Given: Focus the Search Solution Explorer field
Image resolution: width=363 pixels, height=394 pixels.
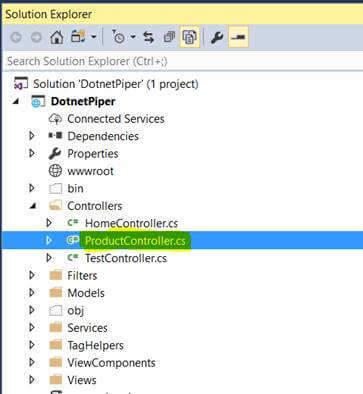Looking at the screenshot, I should (x=182, y=61).
